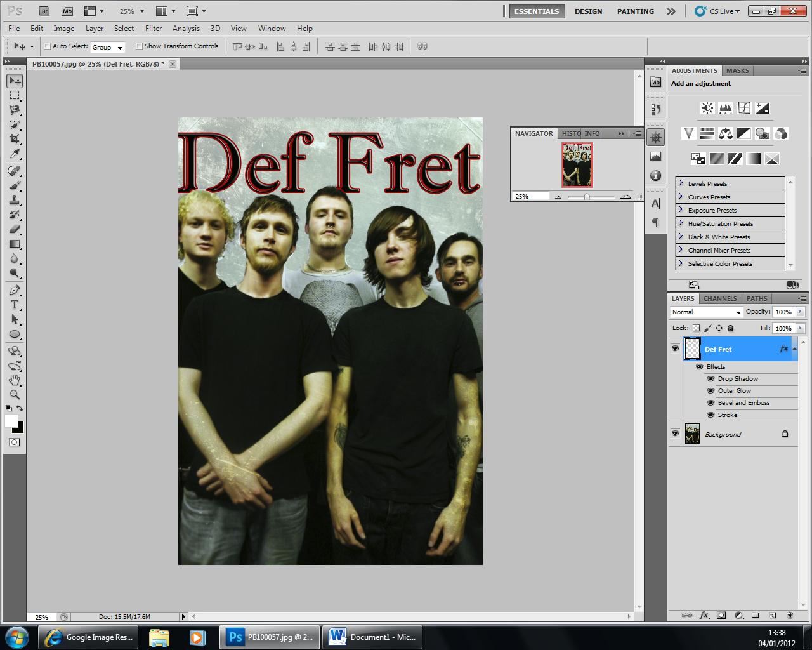The height and width of the screenshot is (650, 812).
Task: Select the Zoom tool
Action: (15, 395)
